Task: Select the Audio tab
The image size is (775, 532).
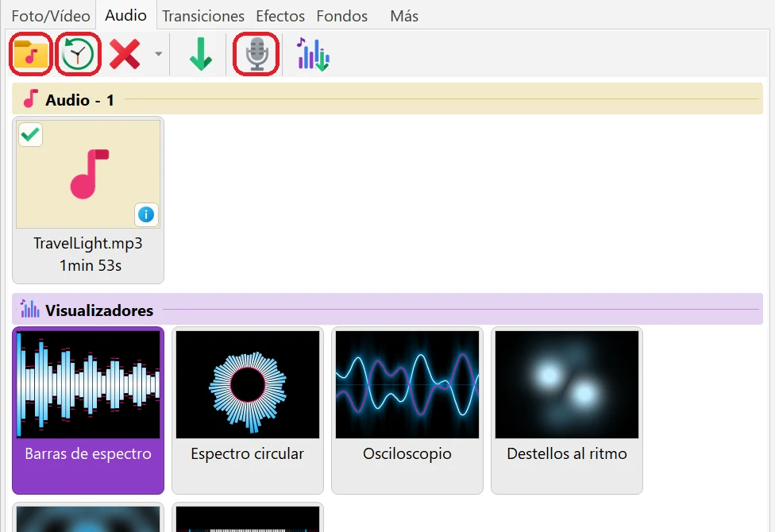Action: 125,15
